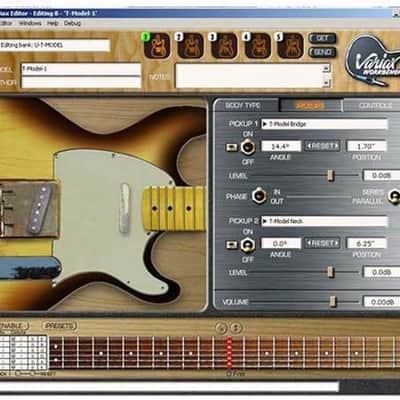Click the Model name field T-Model-1

81,69
